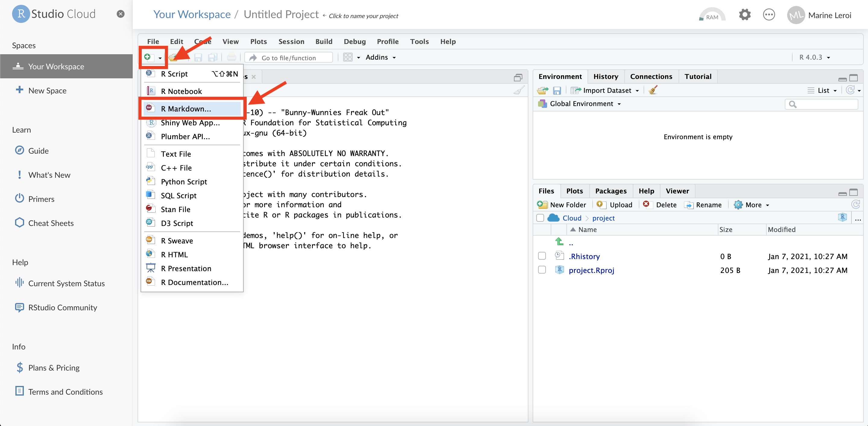Click the Go to file/function field
868x426 pixels.
click(289, 58)
